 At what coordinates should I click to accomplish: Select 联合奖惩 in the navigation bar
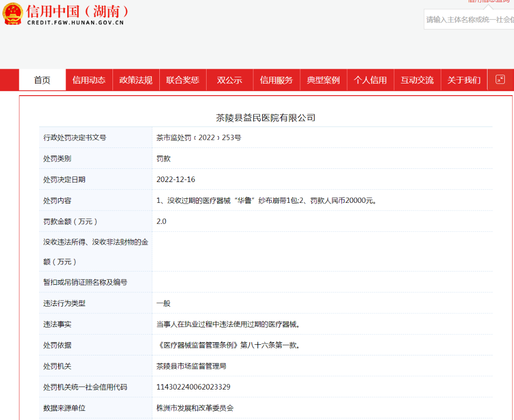click(x=183, y=80)
